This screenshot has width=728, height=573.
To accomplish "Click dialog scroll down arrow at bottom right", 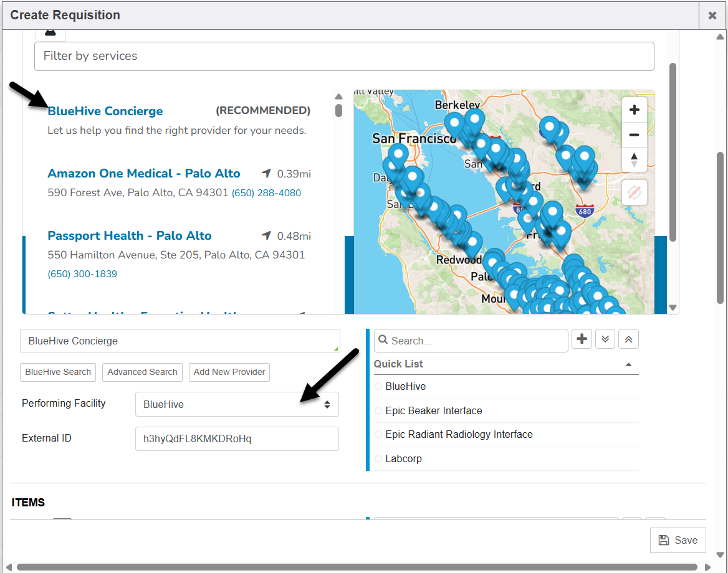I will pyautogui.click(x=720, y=554).
